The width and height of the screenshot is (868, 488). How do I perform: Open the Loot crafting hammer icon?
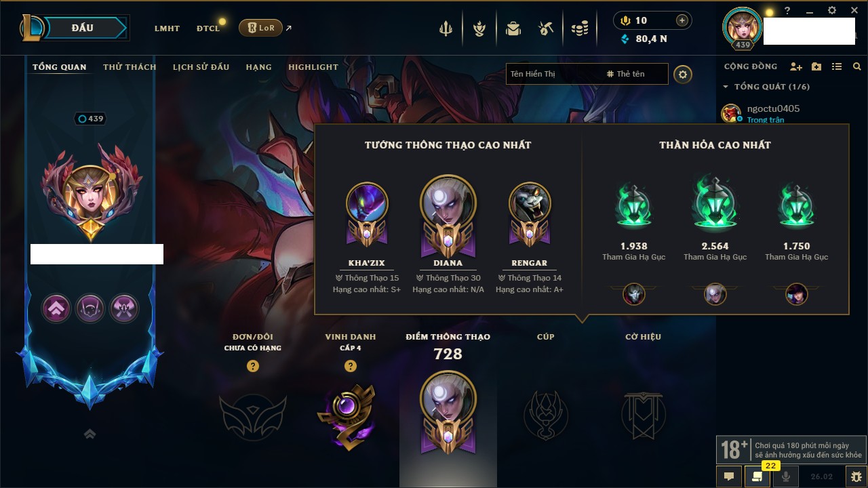click(546, 28)
